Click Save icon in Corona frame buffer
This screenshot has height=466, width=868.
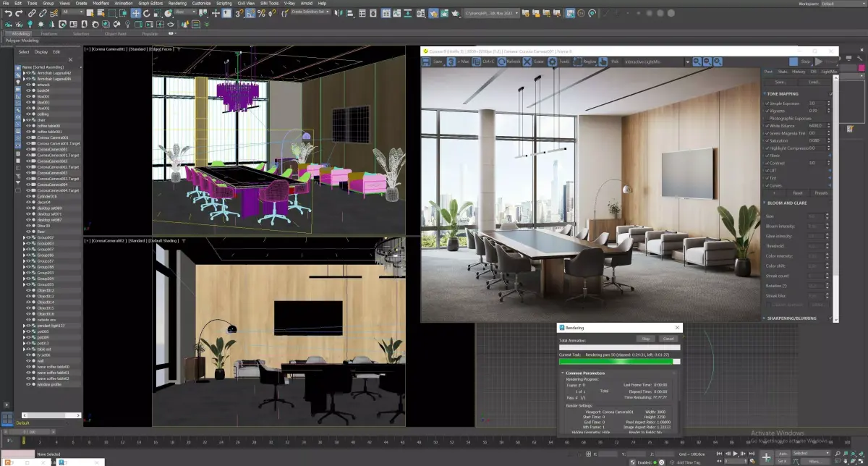pos(425,62)
